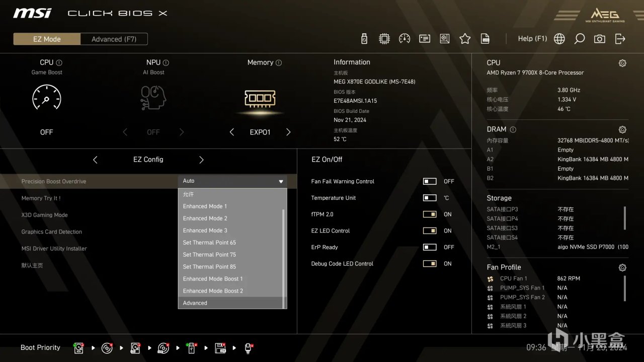
Task: Select fifth boot device USB key icon
Action: pyautogui.click(x=192, y=348)
